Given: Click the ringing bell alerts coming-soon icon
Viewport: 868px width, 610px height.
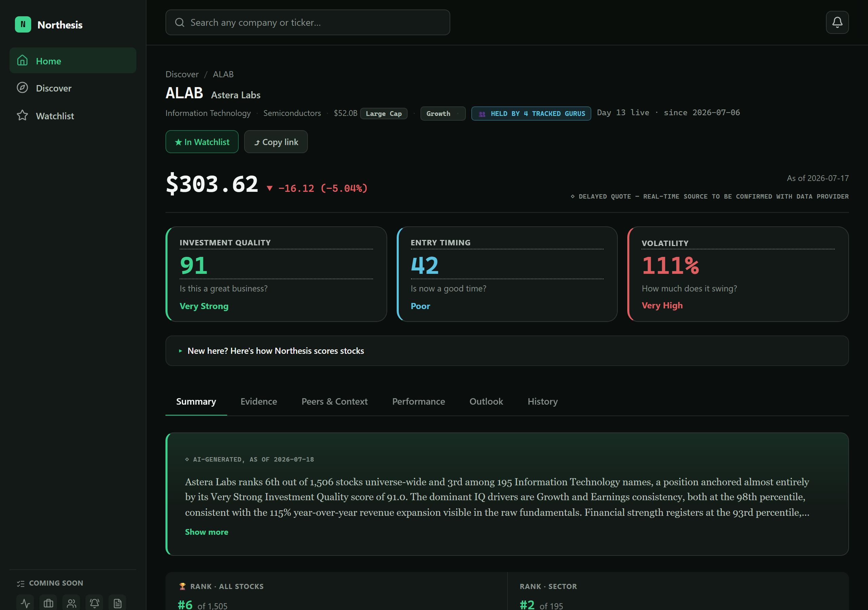Looking at the screenshot, I should point(95,603).
